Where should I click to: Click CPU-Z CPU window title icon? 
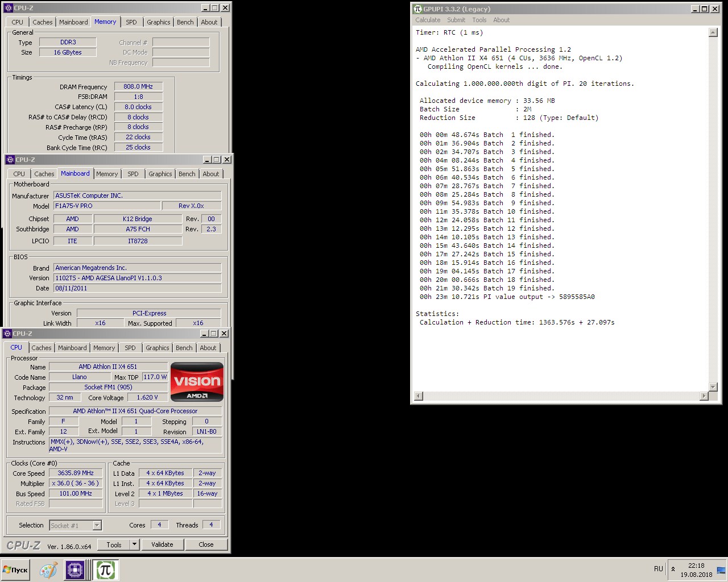pyautogui.click(x=8, y=334)
